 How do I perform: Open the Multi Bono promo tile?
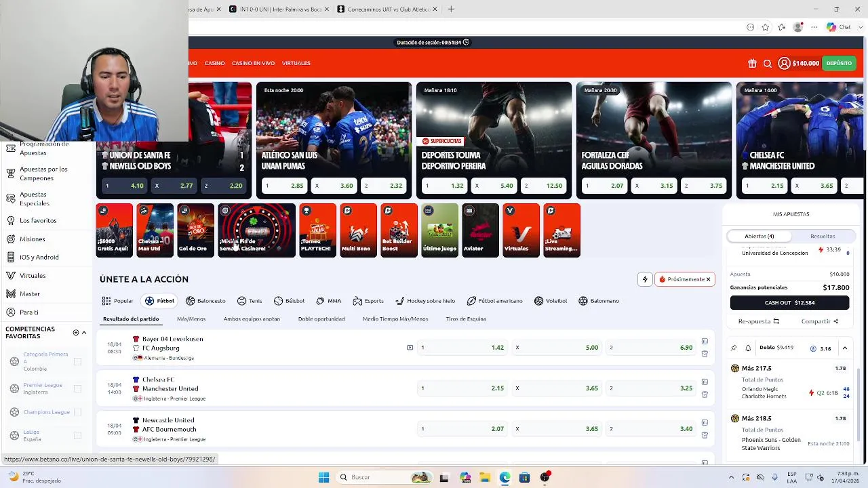[x=358, y=230]
